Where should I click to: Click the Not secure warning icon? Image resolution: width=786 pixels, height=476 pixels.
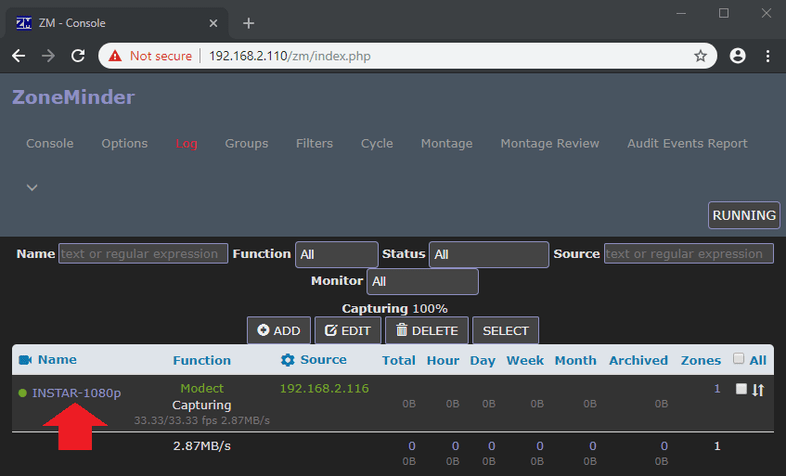(x=116, y=56)
